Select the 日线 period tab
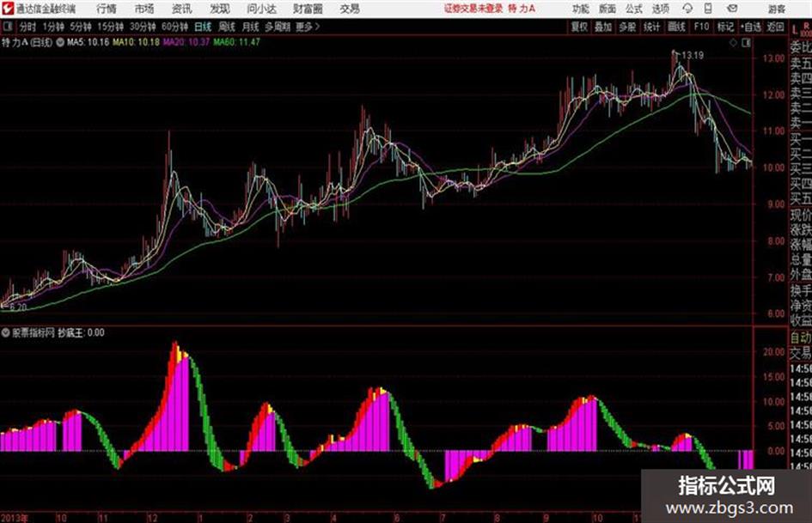This screenshot has width=812, height=523. (x=203, y=27)
